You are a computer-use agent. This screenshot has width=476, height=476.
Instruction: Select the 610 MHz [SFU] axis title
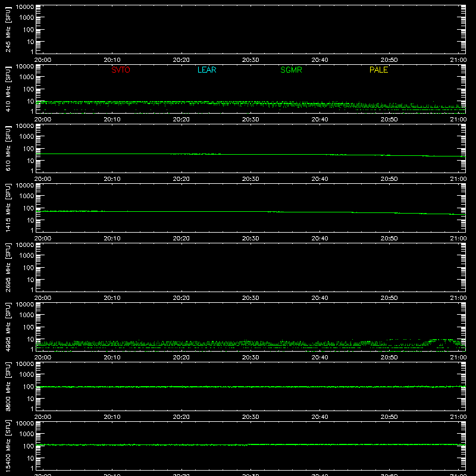tap(8, 149)
